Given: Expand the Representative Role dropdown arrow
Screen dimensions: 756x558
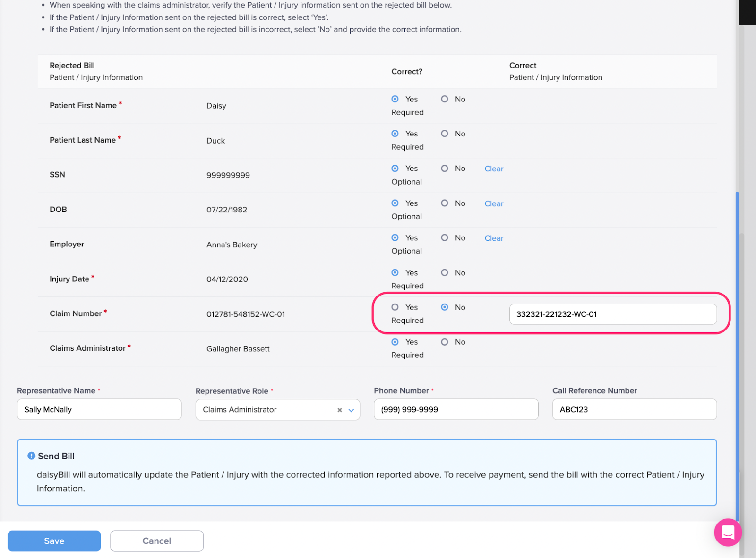Looking at the screenshot, I should [x=351, y=410].
